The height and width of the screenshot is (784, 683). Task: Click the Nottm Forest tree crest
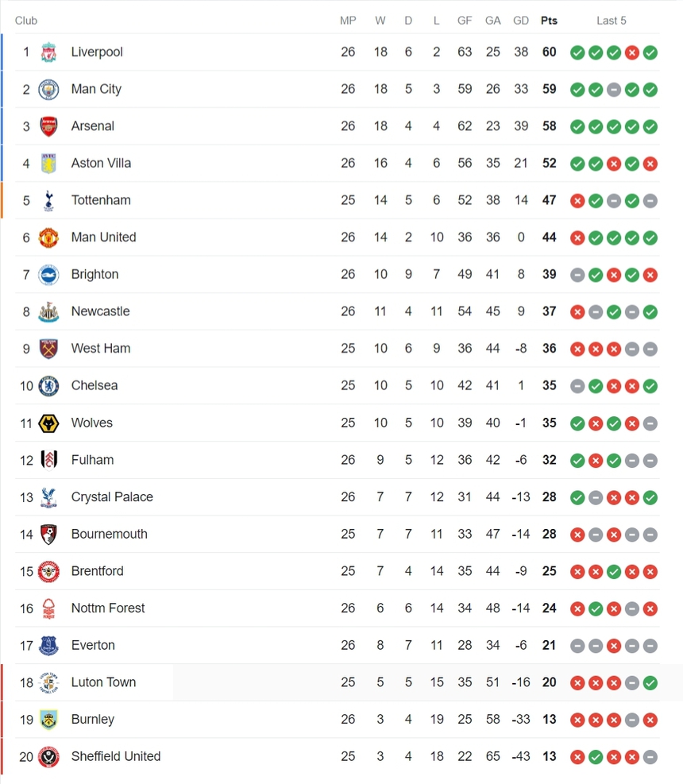point(48,608)
